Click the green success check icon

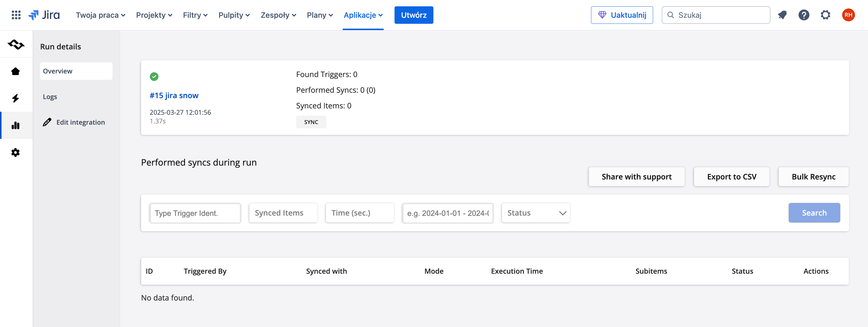[154, 77]
